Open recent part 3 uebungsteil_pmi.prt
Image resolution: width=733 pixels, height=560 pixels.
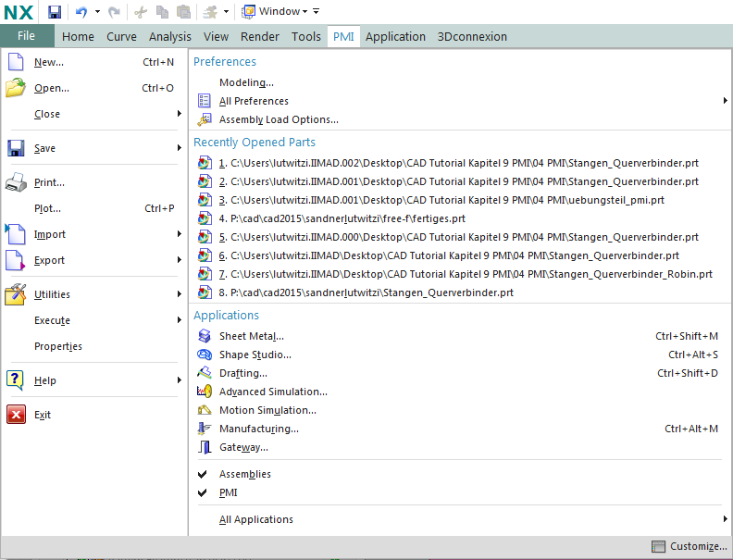pos(441,200)
